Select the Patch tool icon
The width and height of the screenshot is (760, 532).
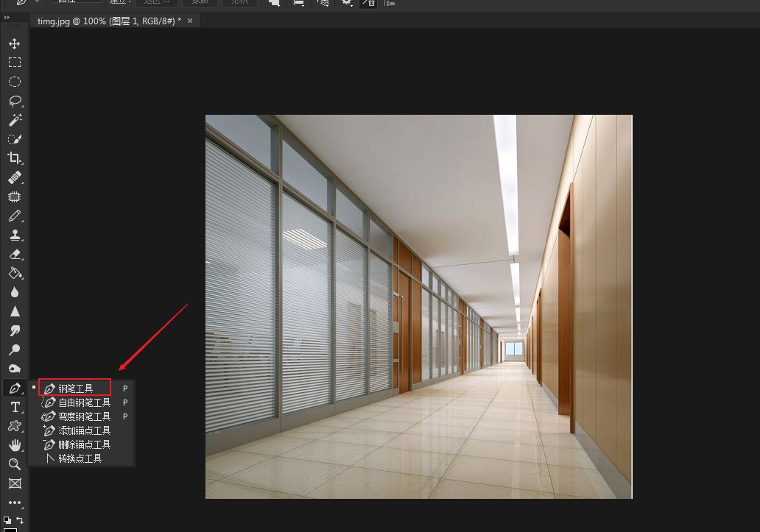coord(15,196)
